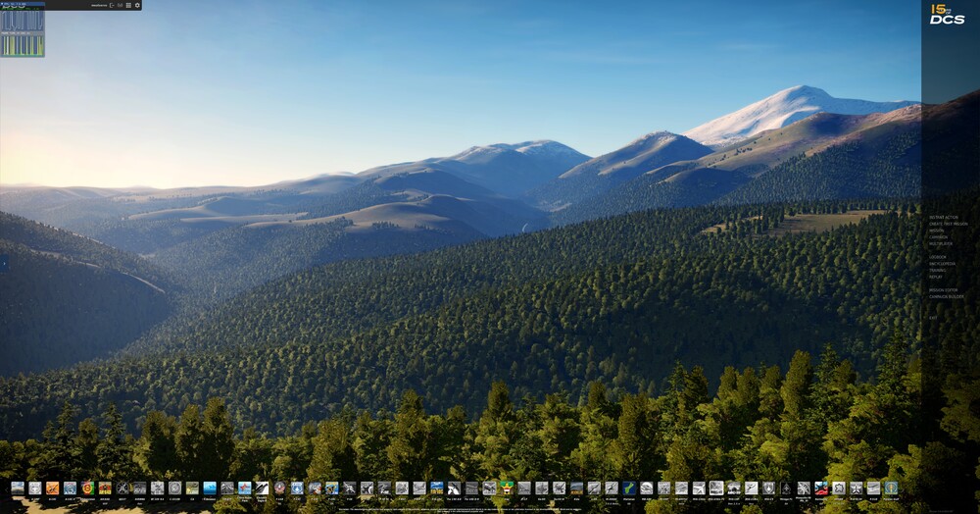980x514 pixels.
Task: Select the red armored module icon
Action: [105, 488]
